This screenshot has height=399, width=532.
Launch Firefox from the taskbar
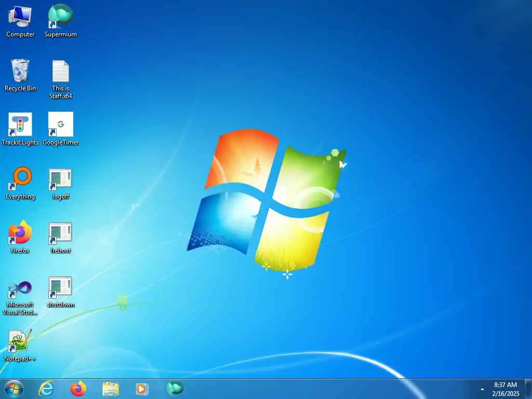coord(78,389)
